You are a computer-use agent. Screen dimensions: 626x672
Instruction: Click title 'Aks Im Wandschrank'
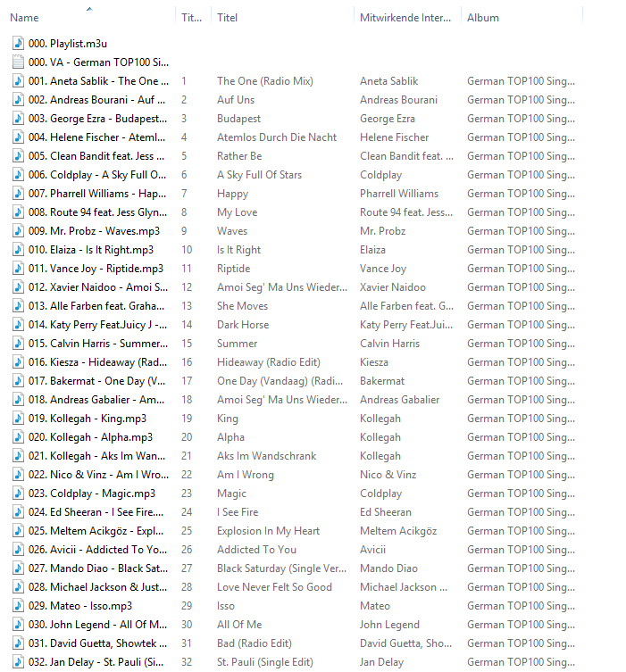pos(267,456)
